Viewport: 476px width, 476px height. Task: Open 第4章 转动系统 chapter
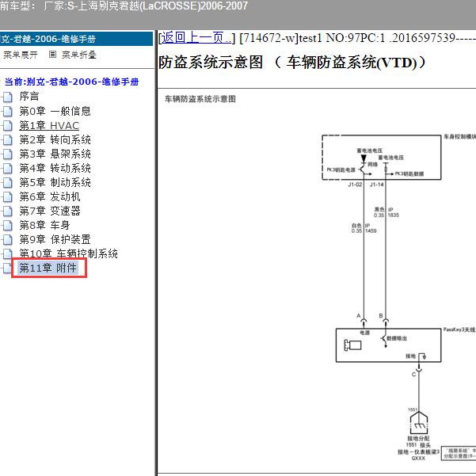tap(55, 168)
